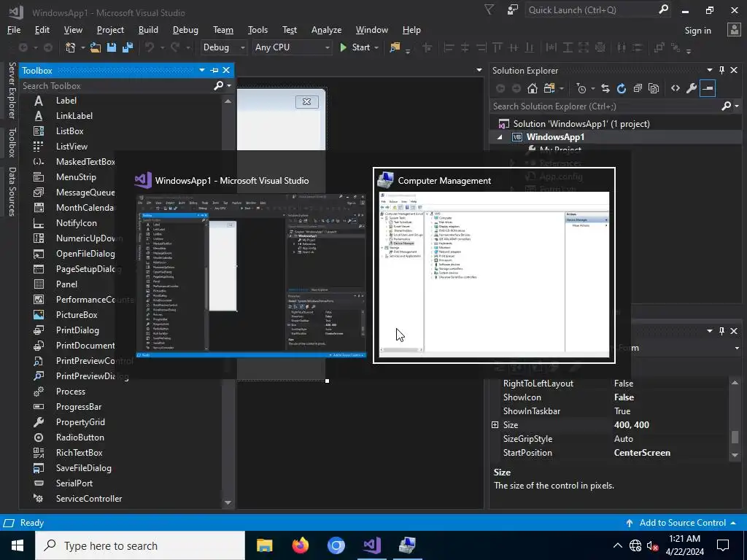Click the account picture icon below Sign in
Image resolution: width=747 pixels, height=560 pixels.
(x=734, y=29)
